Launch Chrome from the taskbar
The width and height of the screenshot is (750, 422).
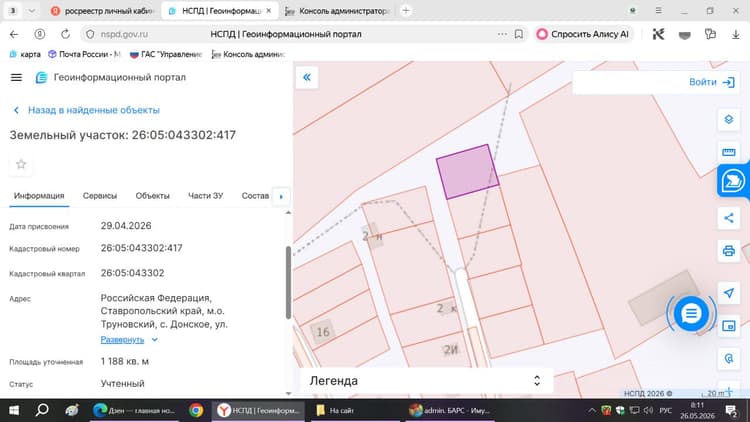tap(196, 411)
